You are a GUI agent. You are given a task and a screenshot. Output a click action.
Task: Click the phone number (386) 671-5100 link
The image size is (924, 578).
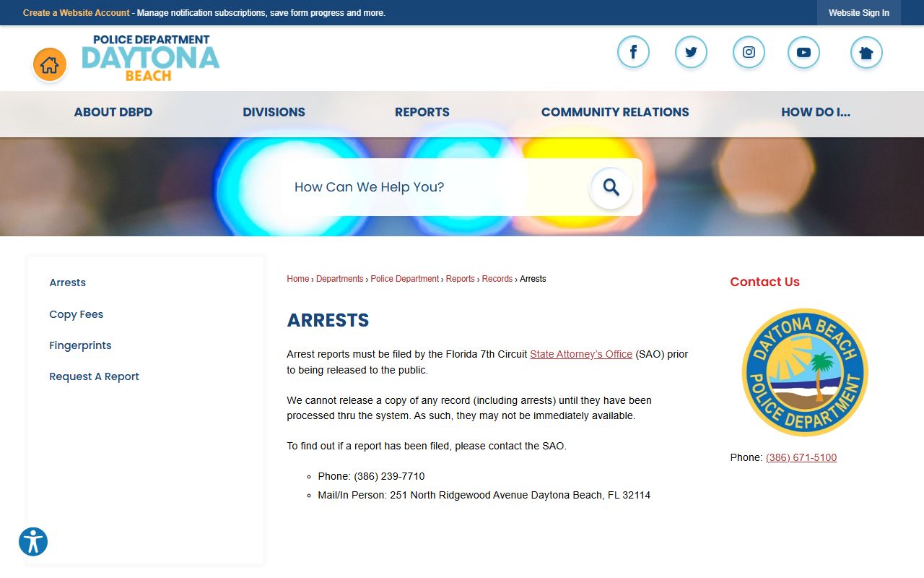801,457
